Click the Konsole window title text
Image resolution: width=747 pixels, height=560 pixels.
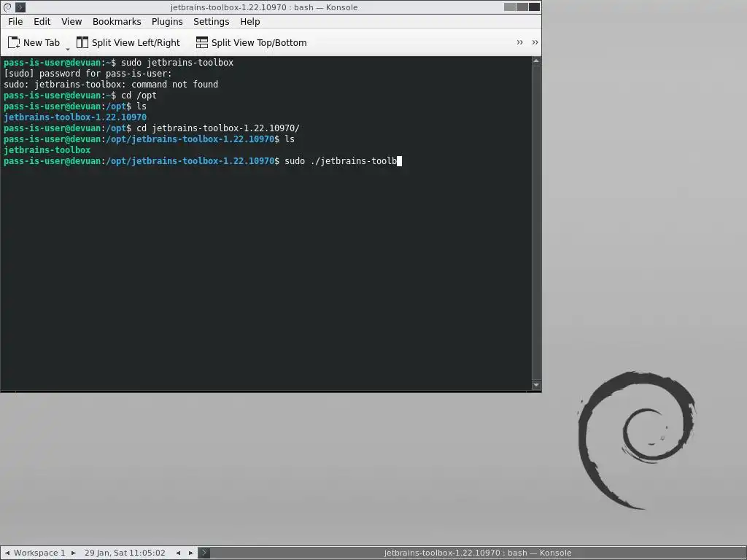point(264,7)
